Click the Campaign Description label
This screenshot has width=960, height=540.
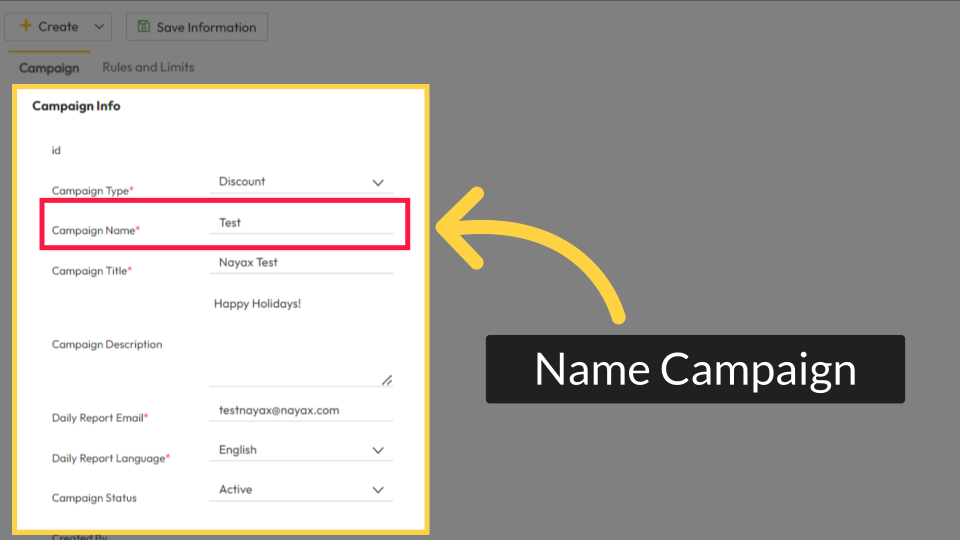(107, 344)
